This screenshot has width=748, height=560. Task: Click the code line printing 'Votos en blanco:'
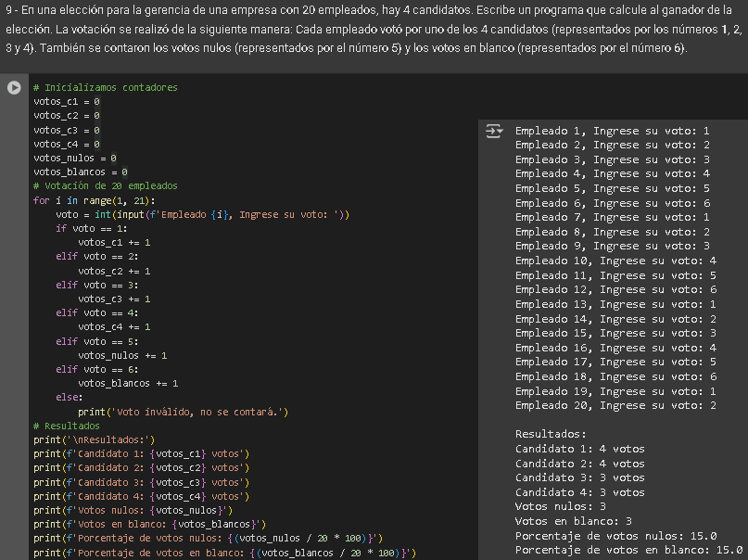tap(150, 524)
